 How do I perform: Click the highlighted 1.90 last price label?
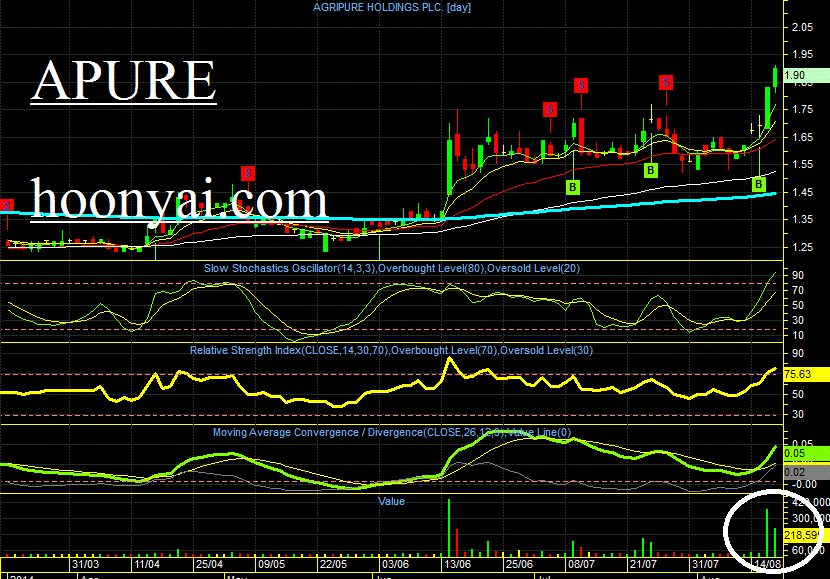(807, 75)
